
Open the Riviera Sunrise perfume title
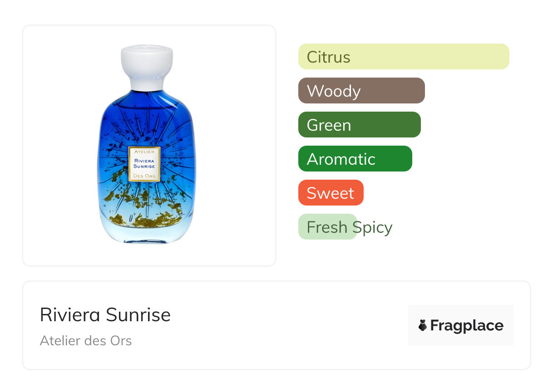point(105,314)
